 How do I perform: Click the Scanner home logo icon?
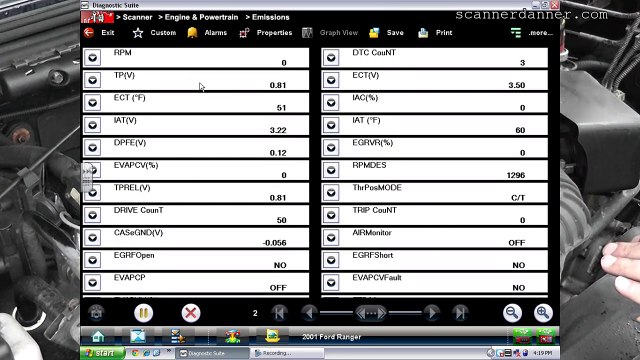coord(97,17)
